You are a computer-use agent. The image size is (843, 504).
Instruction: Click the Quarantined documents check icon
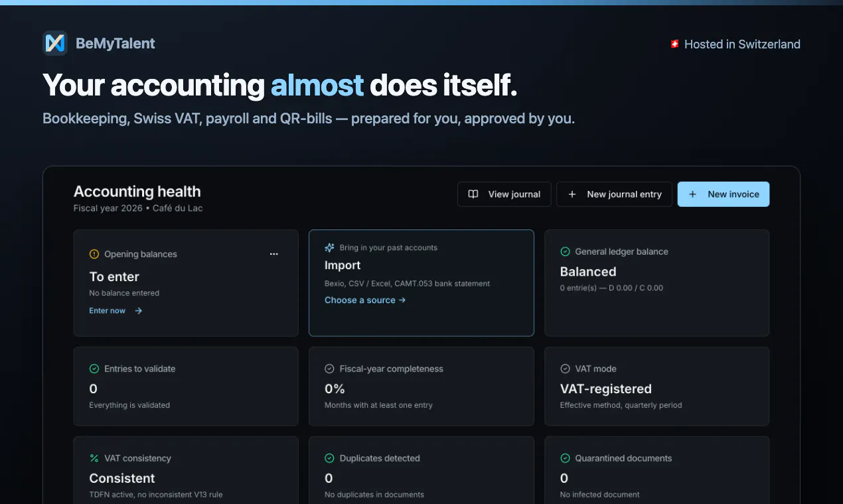565,458
